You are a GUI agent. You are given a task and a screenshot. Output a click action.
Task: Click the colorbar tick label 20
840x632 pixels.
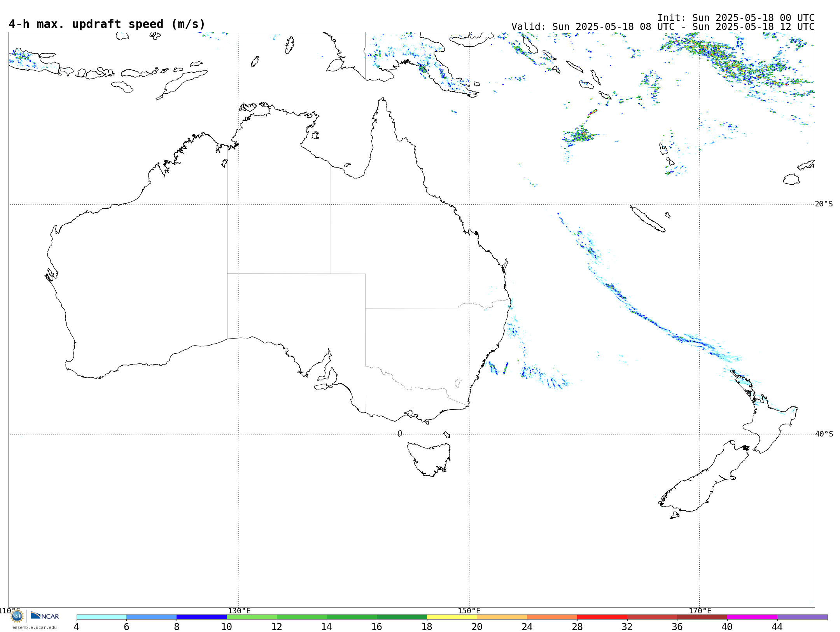point(477,627)
